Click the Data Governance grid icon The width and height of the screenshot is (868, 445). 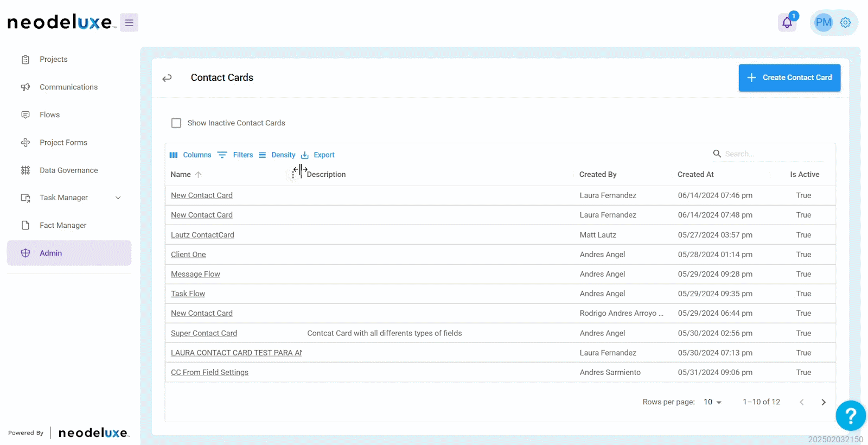point(25,170)
